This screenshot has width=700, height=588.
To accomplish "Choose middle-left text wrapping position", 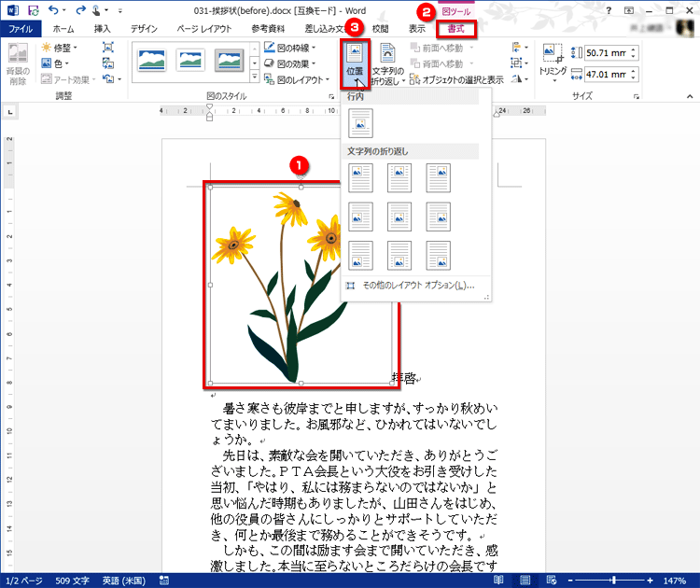I will tap(360, 217).
